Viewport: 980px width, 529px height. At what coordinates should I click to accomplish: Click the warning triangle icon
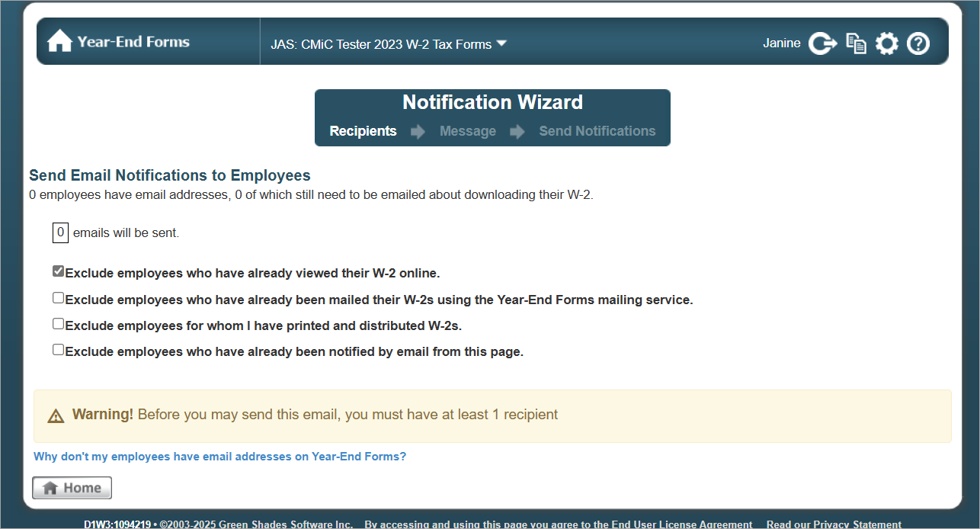[x=56, y=416]
